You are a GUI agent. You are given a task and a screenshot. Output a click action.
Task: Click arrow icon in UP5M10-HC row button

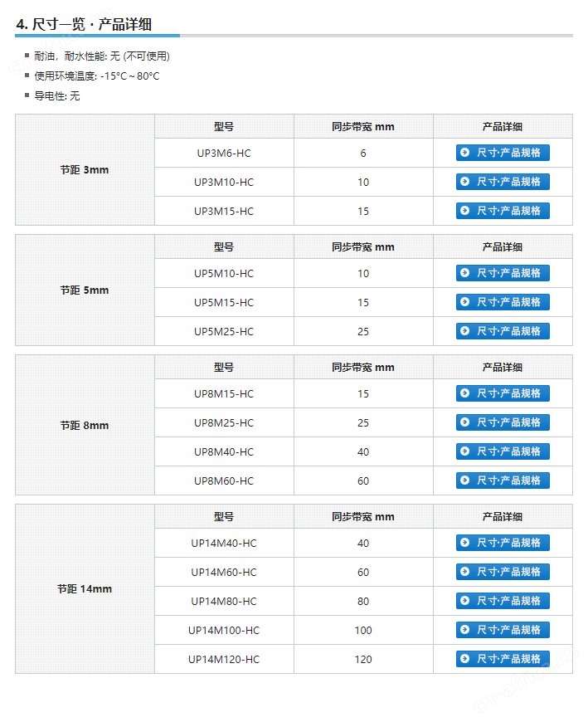[464, 272]
